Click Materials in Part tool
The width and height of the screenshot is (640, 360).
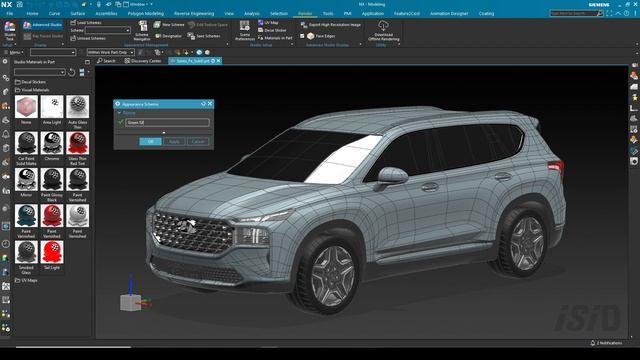(x=275, y=38)
